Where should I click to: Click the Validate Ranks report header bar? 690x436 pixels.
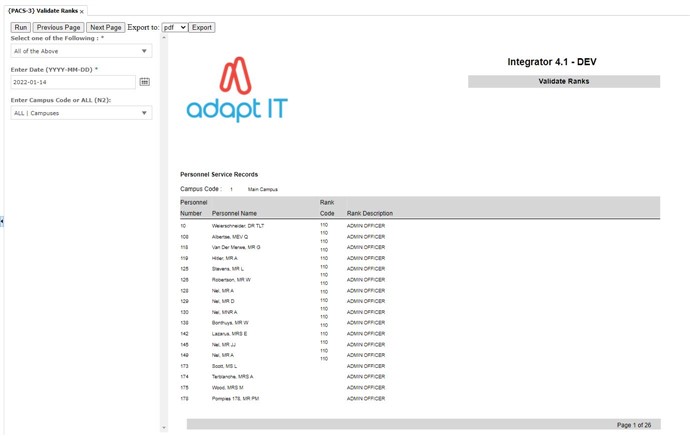(x=563, y=81)
